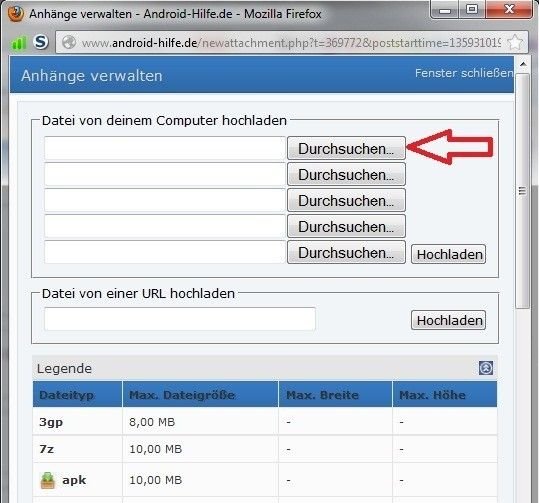Screen dimensions: 539x503
Task: Click the vertical scrollbar thumb
Action: coord(522,191)
